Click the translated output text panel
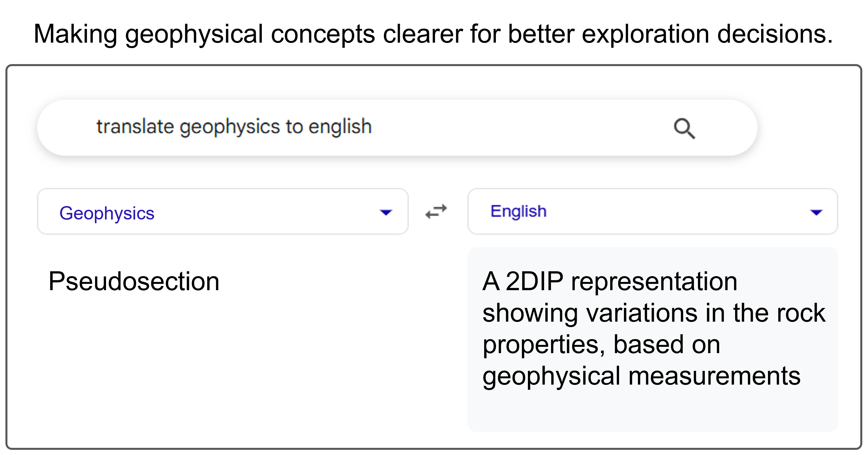Viewport: 868px width, 455px height. coord(653,339)
